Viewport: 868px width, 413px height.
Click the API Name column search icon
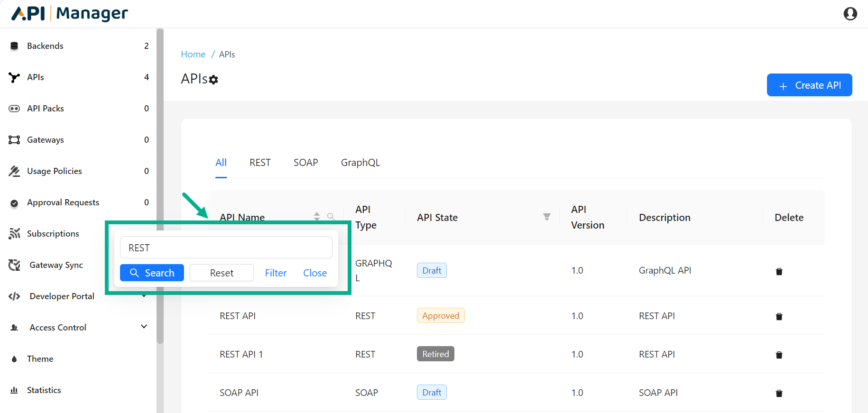[331, 217]
